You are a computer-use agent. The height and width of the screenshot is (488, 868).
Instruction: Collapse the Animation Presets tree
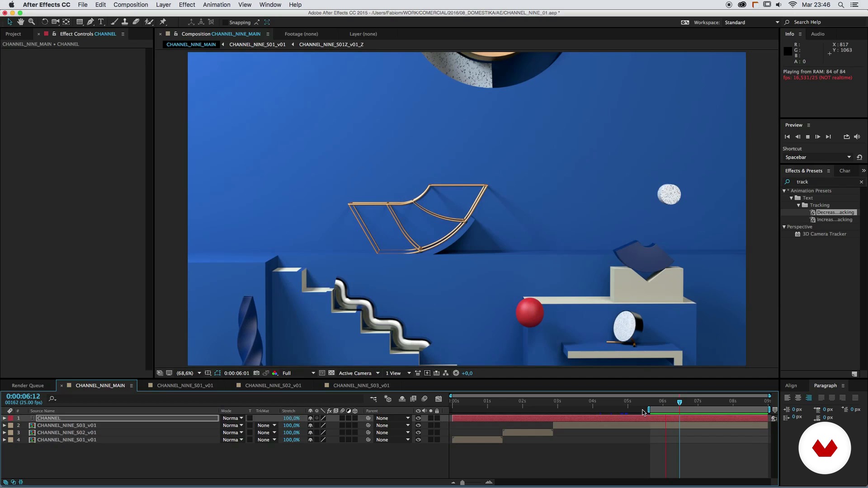pos(784,191)
